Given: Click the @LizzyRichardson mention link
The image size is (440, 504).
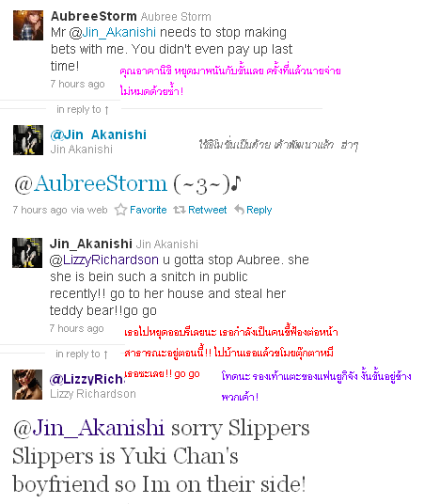Looking at the screenshot, I should click(104, 260).
